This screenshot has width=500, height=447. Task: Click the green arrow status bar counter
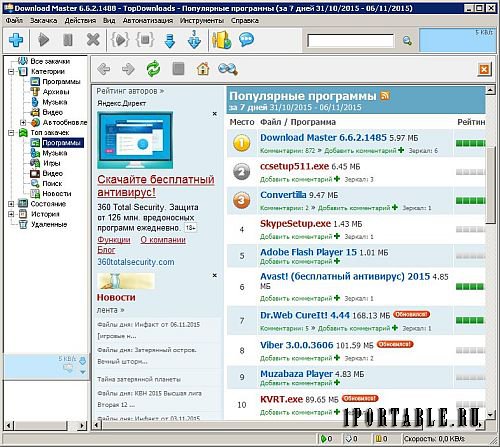coord(326,439)
